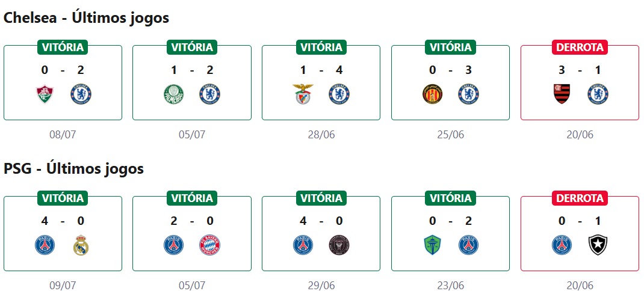The height and width of the screenshot is (291, 644).
Task: Click the Bayern Munich crest icon
Action: [x=210, y=245]
